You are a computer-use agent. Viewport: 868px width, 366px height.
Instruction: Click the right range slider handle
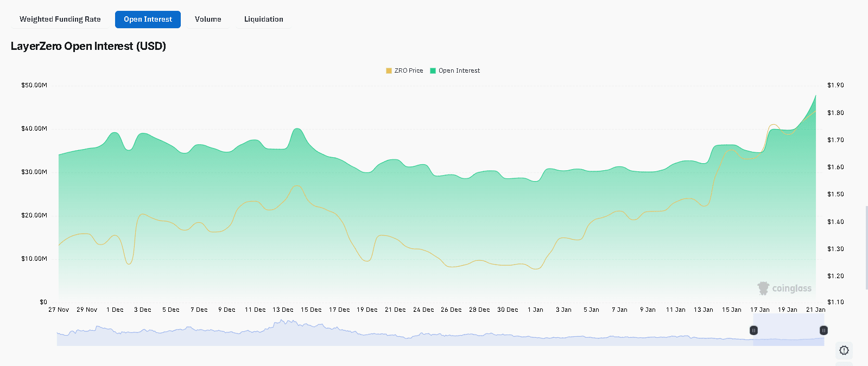coord(823,330)
